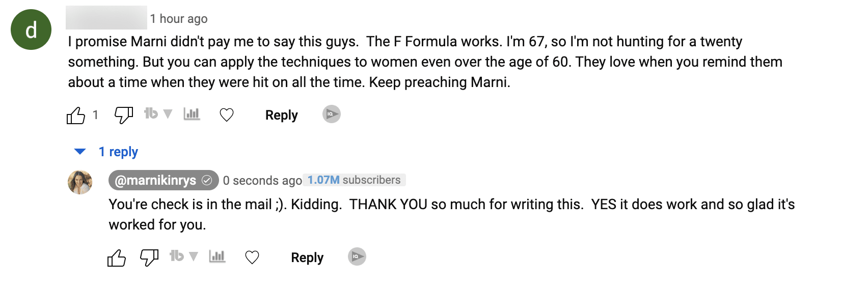Reply to the top comment
Screen dimensions: 868x286
(281, 115)
